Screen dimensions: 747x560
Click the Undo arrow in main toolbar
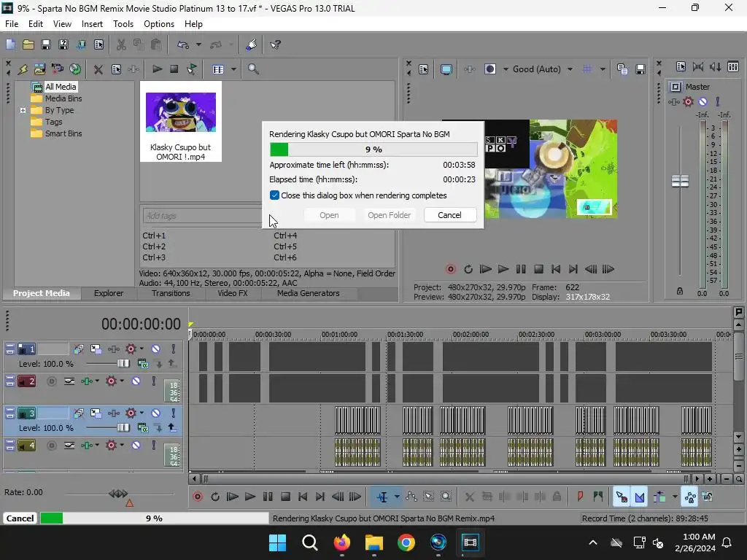coord(183,44)
